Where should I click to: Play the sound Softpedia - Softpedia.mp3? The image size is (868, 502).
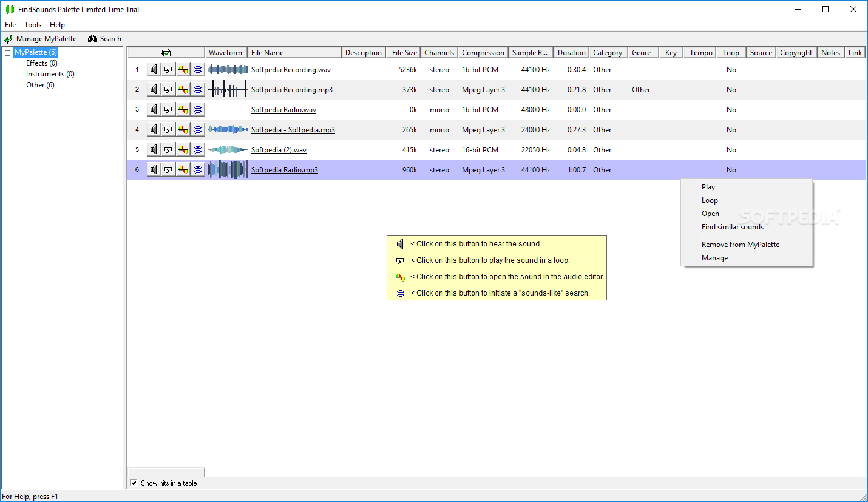(x=154, y=130)
